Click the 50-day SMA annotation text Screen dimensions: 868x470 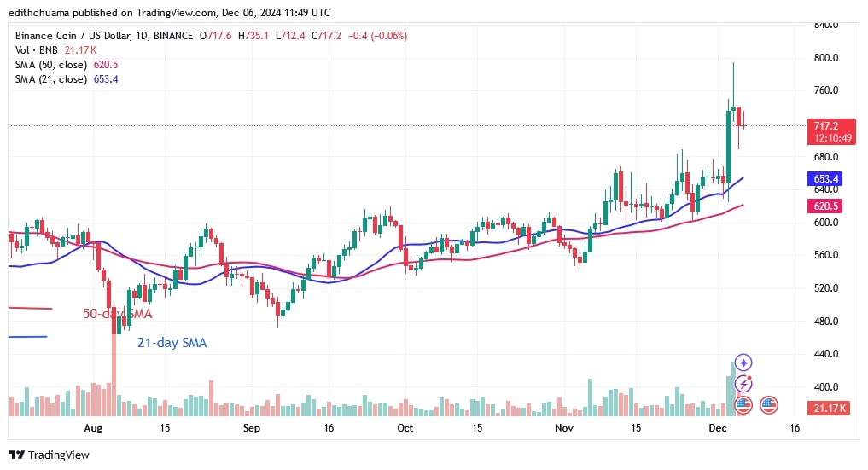(x=118, y=314)
